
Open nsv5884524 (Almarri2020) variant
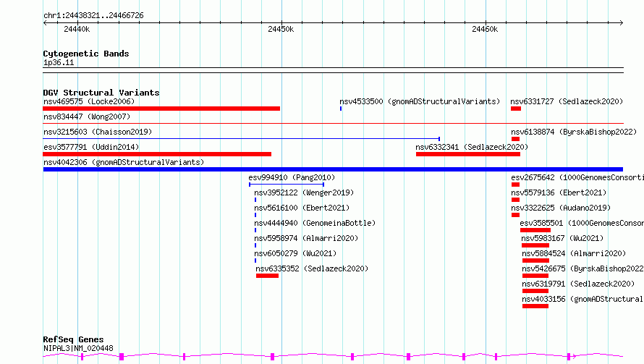pyautogui.click(x=574, y=253)
